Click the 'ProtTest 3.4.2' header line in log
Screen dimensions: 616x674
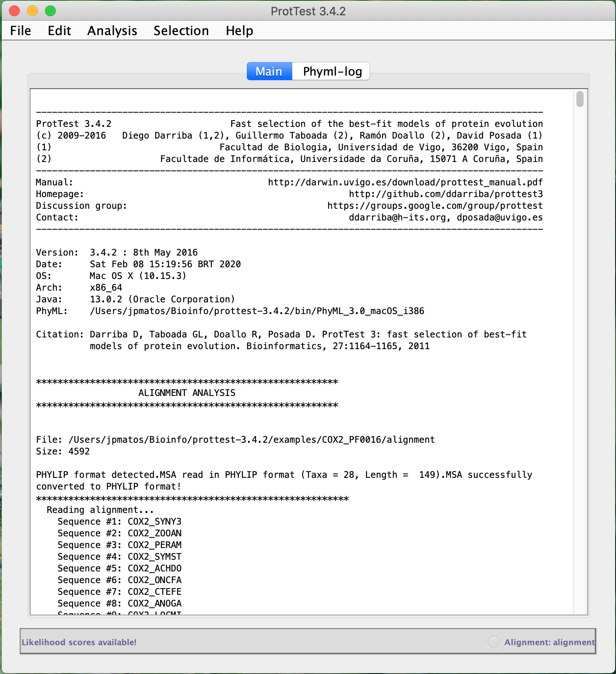[x=289, y=124]
